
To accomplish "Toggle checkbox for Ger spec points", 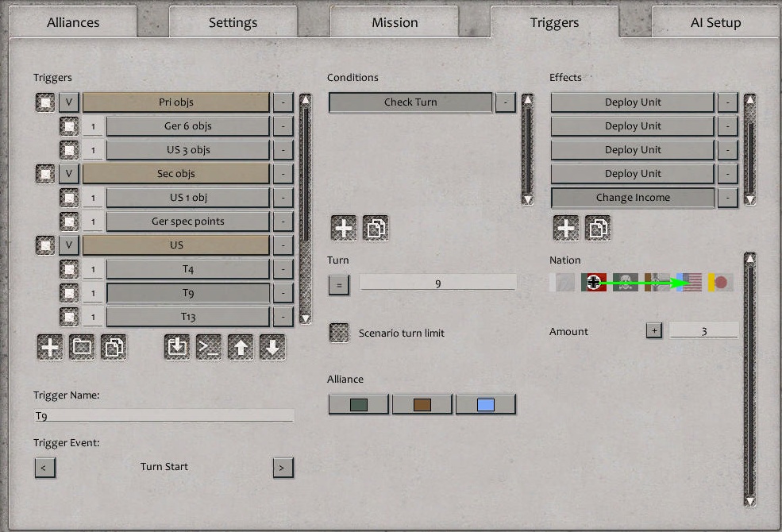I will pos(69,222).
